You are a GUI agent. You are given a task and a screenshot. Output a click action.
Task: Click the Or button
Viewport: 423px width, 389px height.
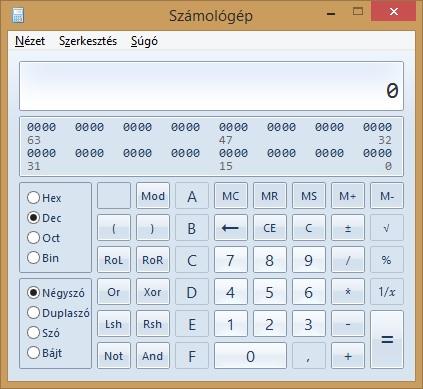click(x=114, y=292)
